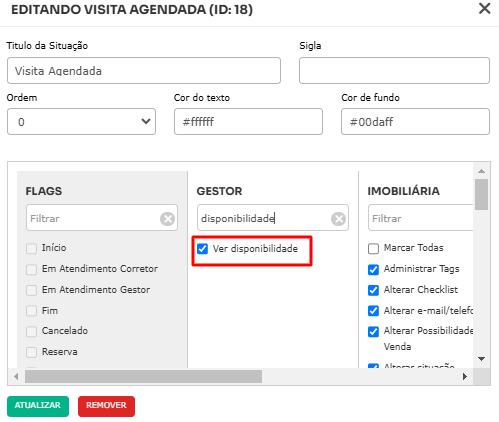This screenshot has width=499, height=422.
Task: Click the REMOVER button
Action: coord(106,406)
